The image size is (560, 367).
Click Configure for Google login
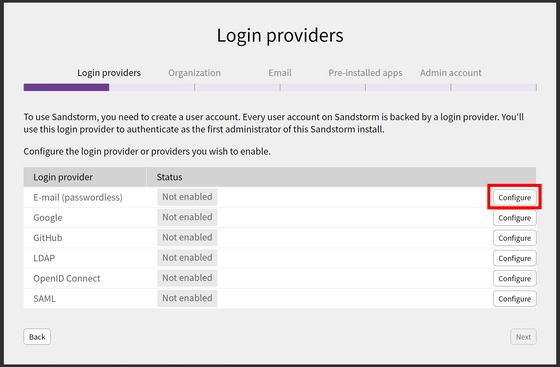click(x=515, y=218)
